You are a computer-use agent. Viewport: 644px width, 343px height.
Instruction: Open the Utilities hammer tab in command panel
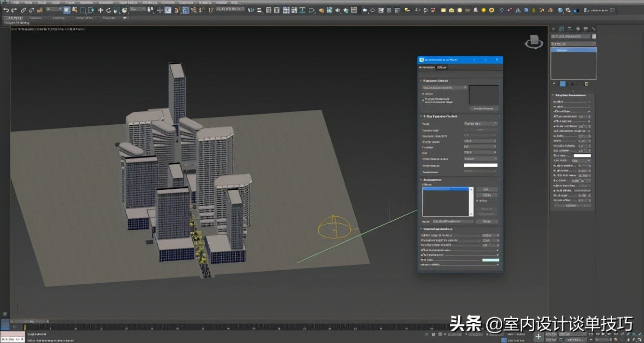593,29
